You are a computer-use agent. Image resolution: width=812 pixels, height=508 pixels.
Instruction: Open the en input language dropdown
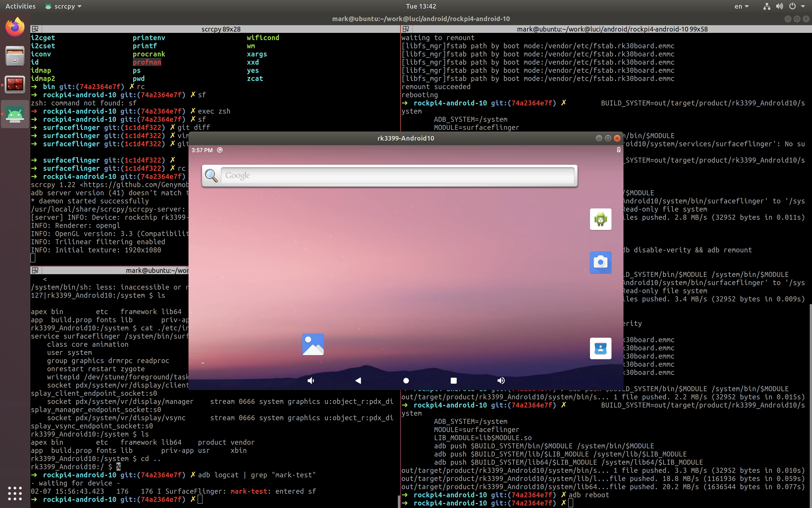pos(742,6)
